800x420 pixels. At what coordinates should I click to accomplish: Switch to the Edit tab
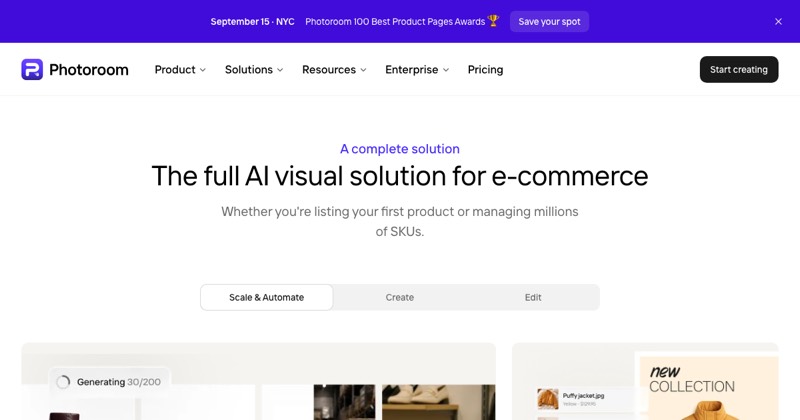(x=533, y=298)
